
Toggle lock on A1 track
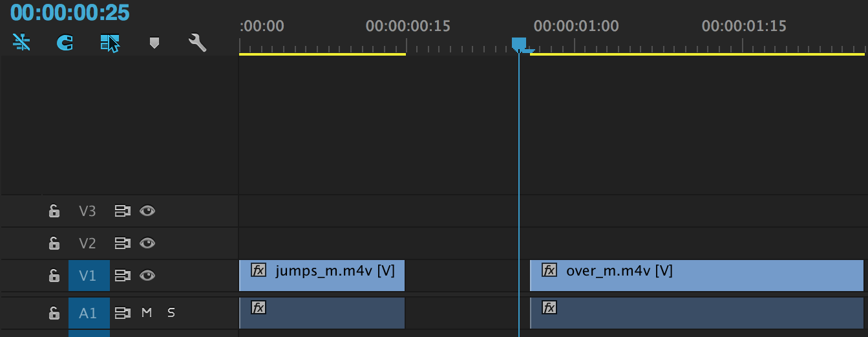[x=54, y=313]
